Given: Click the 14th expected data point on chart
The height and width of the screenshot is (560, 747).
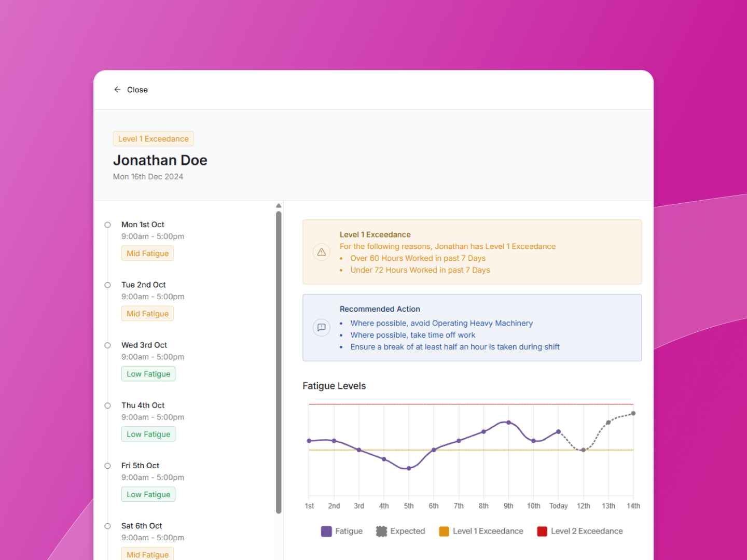Looking at the screenshot, I should coord(633,413).
